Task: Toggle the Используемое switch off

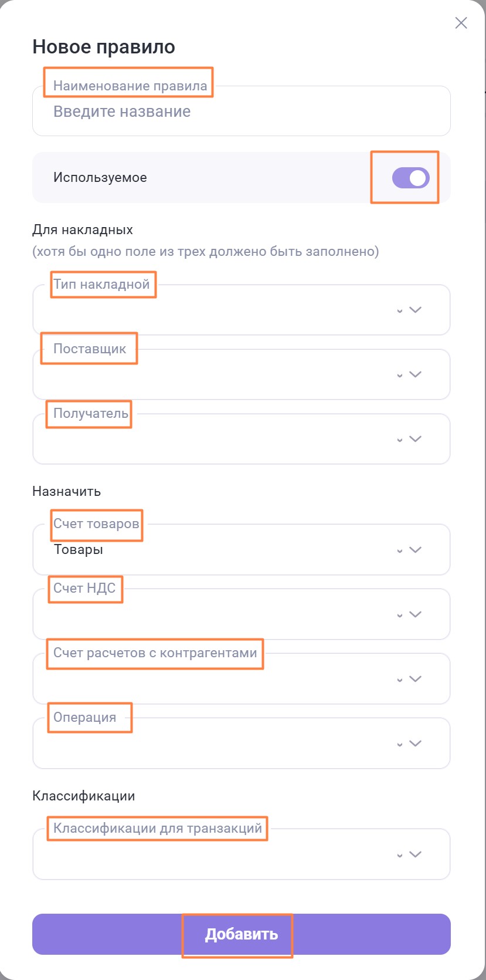Action: (410, 178)
